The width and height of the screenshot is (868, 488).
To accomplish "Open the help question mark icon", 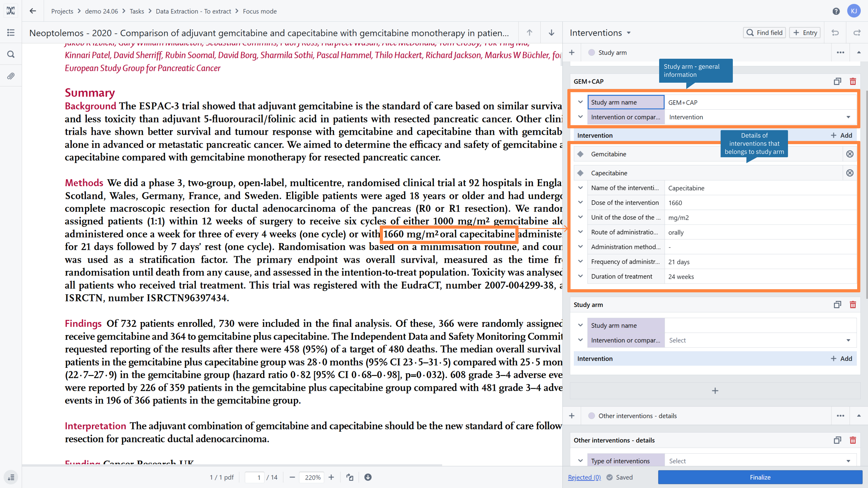I will pyautogui.click(x=836, y=11).
